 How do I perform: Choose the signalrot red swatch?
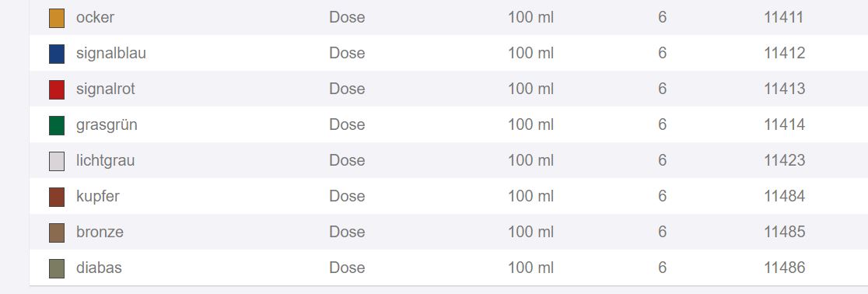click(x=57, y=89)
